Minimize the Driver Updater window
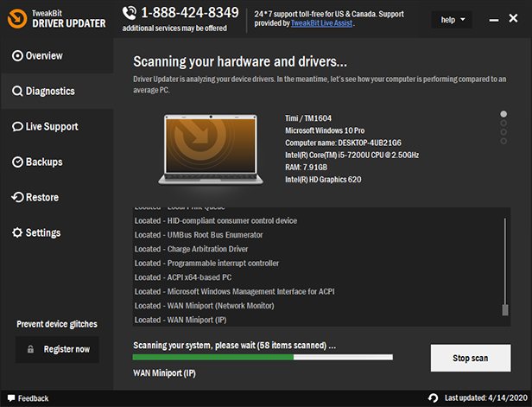 494,20
